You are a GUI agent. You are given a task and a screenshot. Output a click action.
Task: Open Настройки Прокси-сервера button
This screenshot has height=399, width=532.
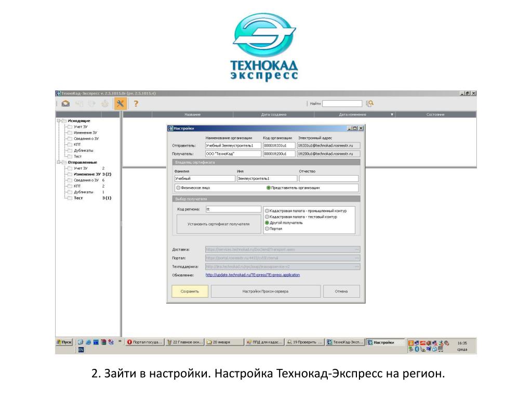point(265,291)
